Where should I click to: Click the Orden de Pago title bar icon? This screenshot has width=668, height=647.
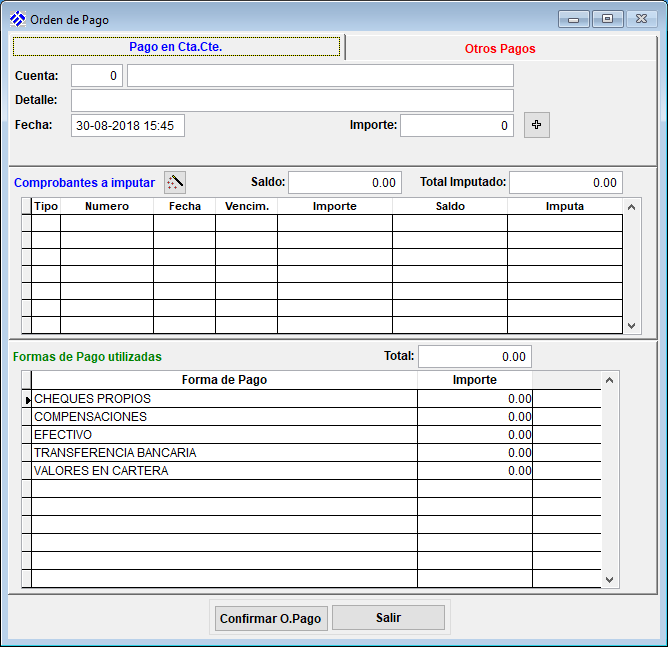[17, 19]
